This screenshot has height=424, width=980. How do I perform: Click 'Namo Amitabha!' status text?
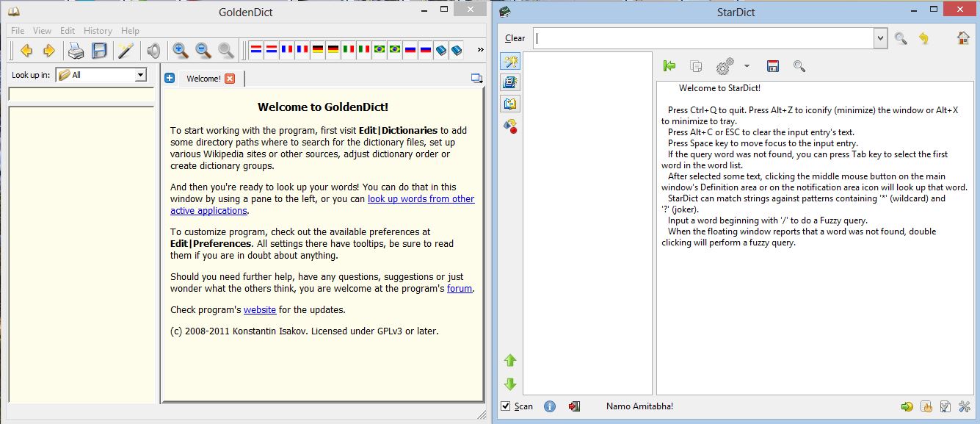[x=639, y=406]
